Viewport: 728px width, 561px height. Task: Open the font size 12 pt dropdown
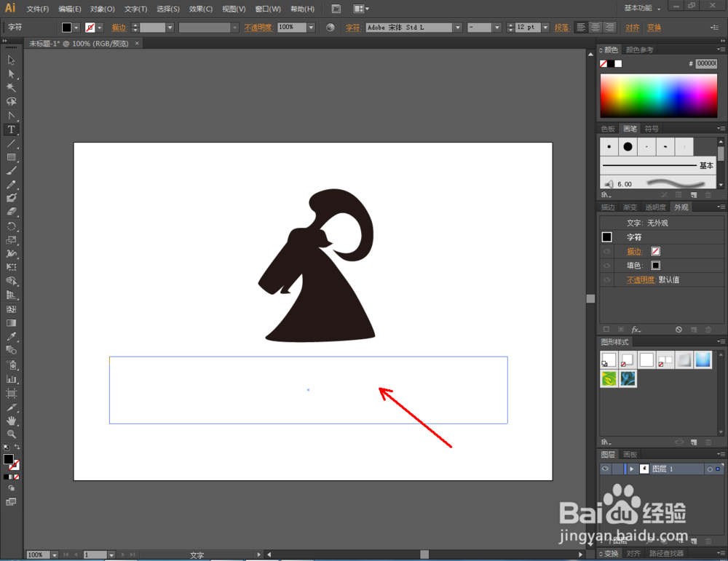(545, 28)
